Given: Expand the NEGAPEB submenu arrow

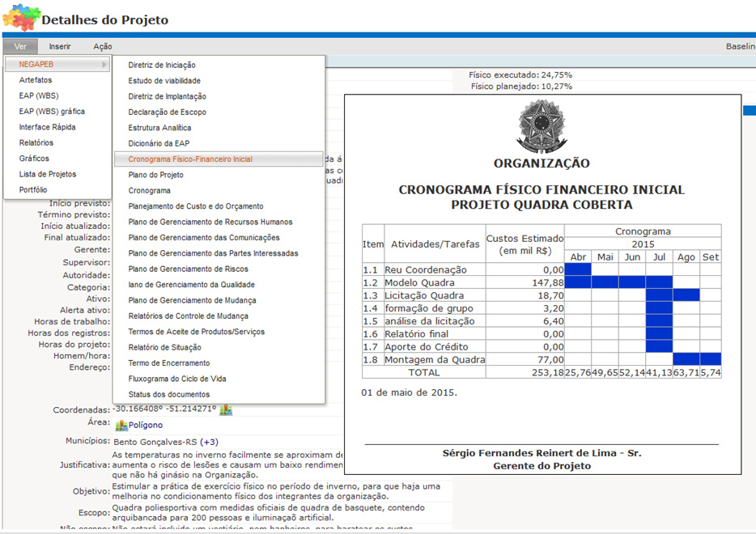Looking at the screenshot, I should click(x=104, y=64).
